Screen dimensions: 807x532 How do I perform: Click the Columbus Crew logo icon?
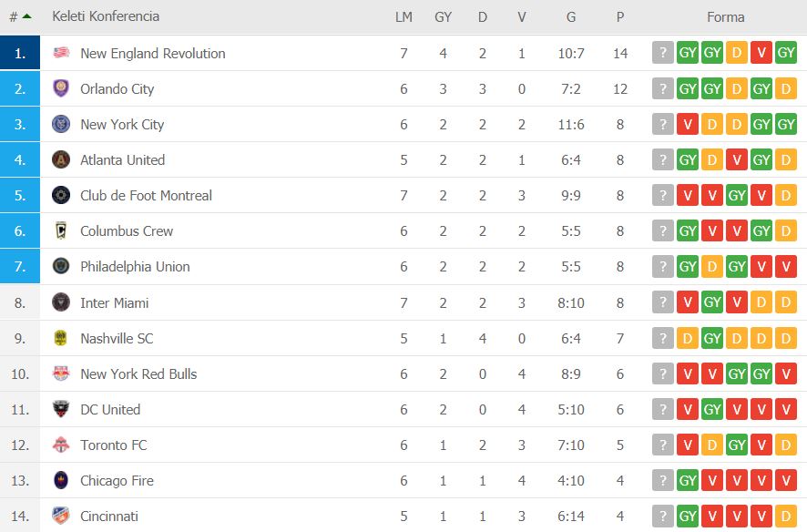(61, 230)
